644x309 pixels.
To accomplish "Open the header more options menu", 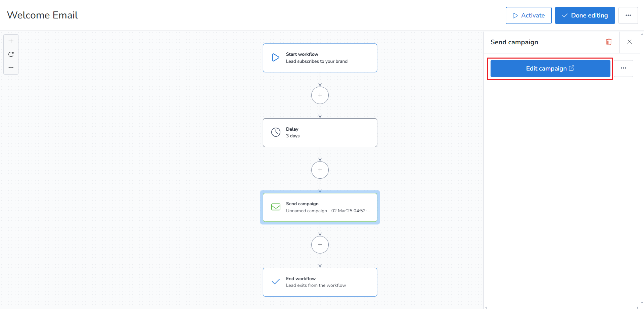I will click(x=628, y=15).
